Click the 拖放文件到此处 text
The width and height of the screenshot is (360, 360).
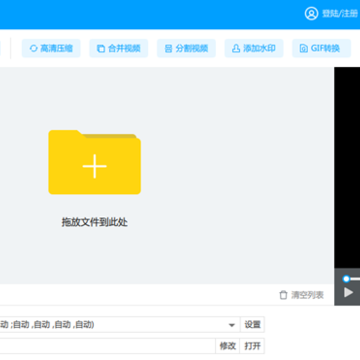[95, 222]
